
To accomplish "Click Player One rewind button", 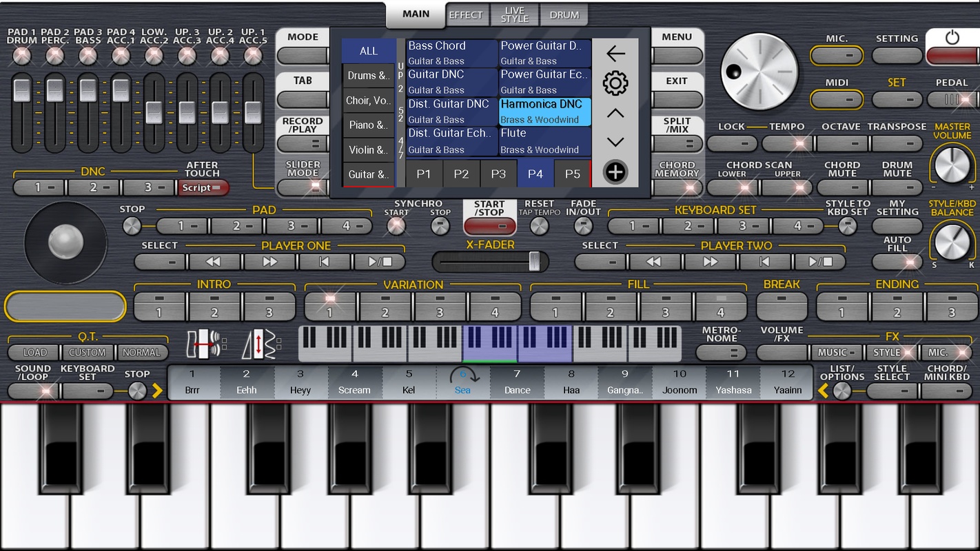I will (x=214, y=262).
